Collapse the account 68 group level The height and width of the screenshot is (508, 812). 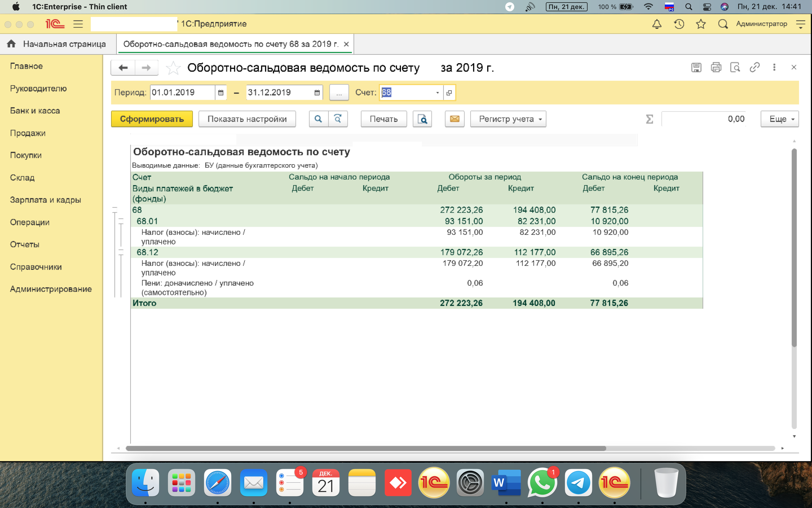click(x=115, y=210)
